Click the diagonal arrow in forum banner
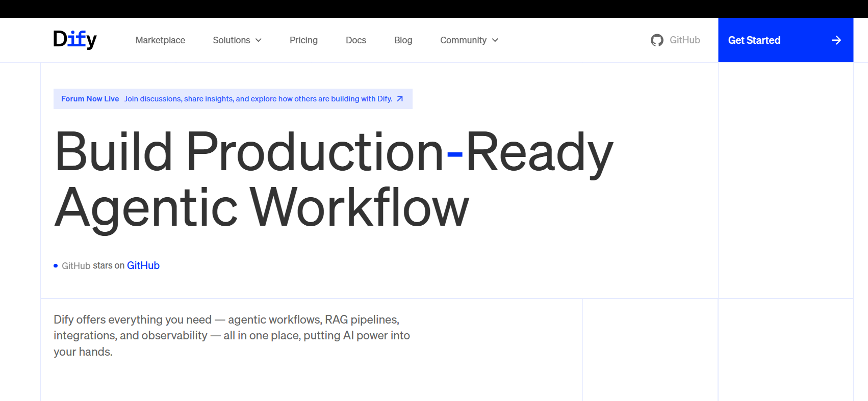 (400, 99)
